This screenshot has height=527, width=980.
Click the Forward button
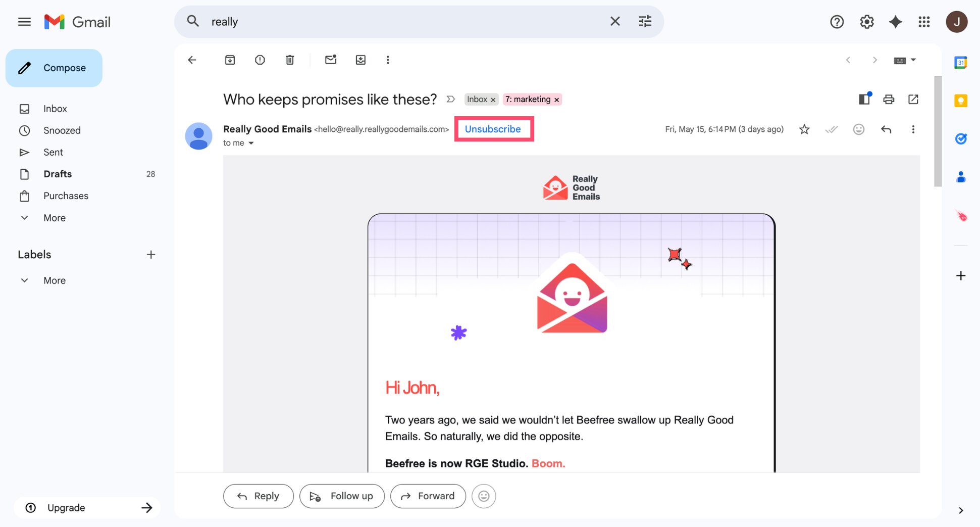(x=428, y=496)
